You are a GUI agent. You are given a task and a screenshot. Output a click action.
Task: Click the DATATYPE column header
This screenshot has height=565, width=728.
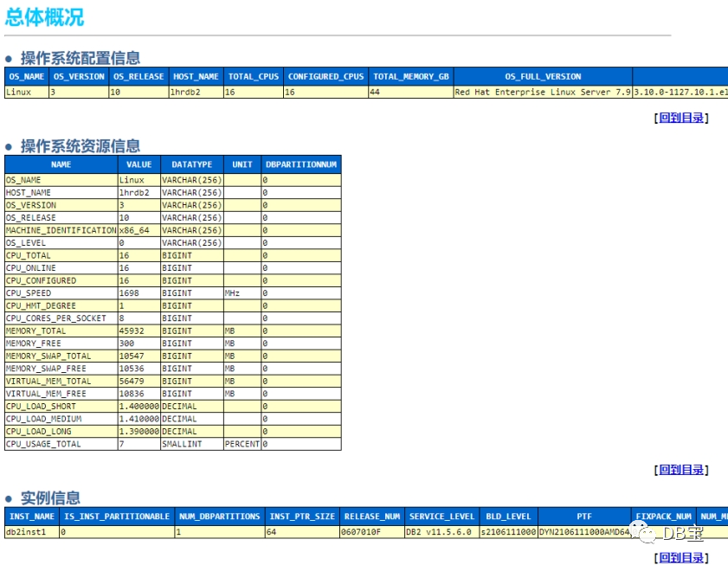[x=192, y=164]
